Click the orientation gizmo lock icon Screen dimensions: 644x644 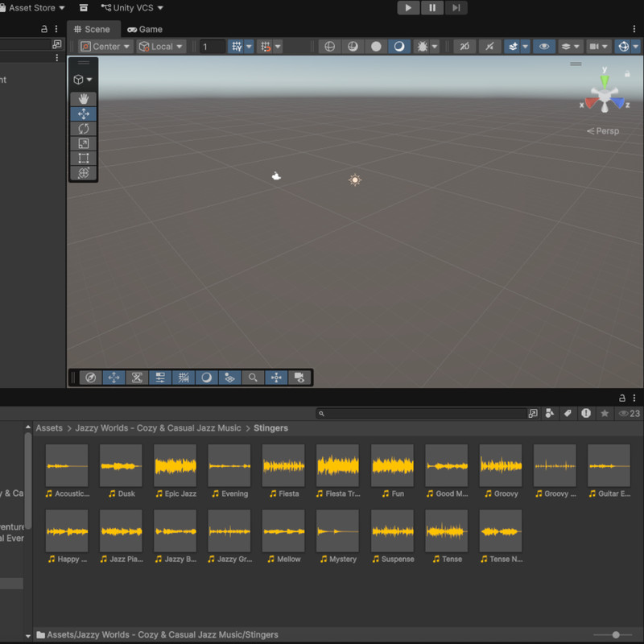(627, 74)
